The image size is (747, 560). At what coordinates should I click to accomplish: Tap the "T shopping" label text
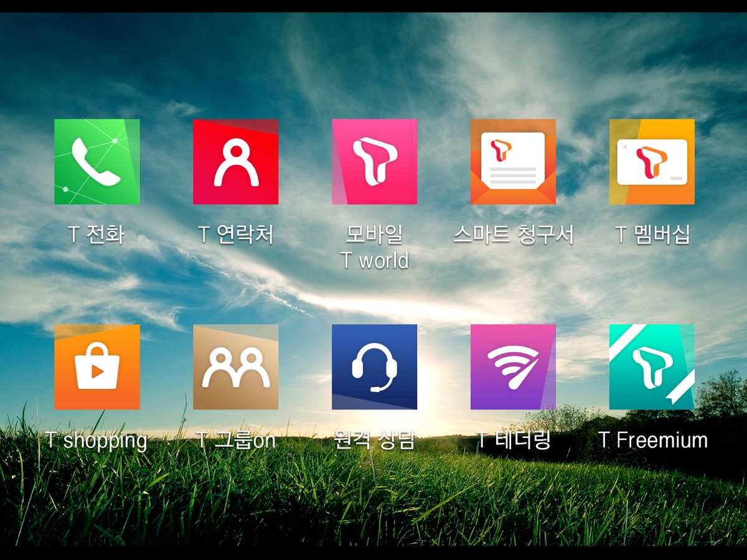coord(96,441)
